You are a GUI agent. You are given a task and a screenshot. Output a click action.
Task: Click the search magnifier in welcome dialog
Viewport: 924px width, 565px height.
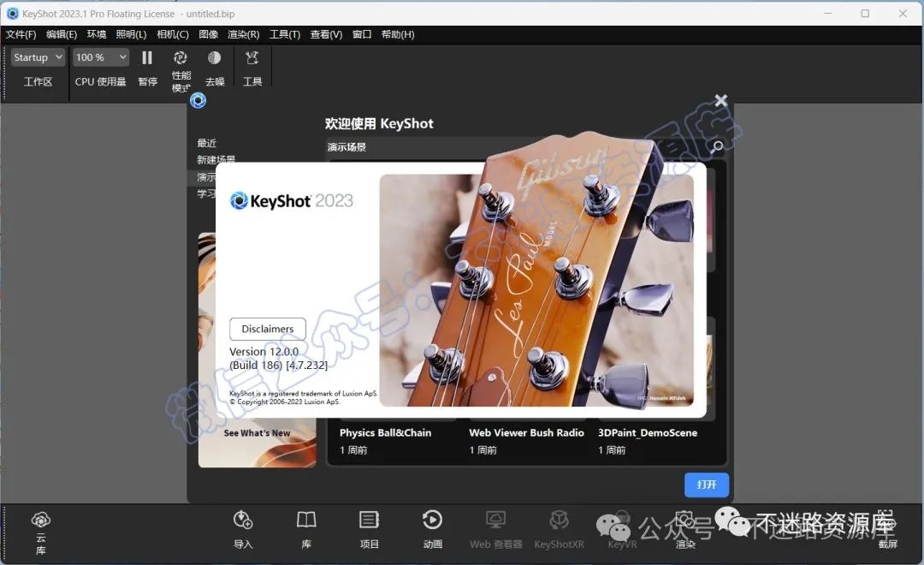tap(717, 146)
